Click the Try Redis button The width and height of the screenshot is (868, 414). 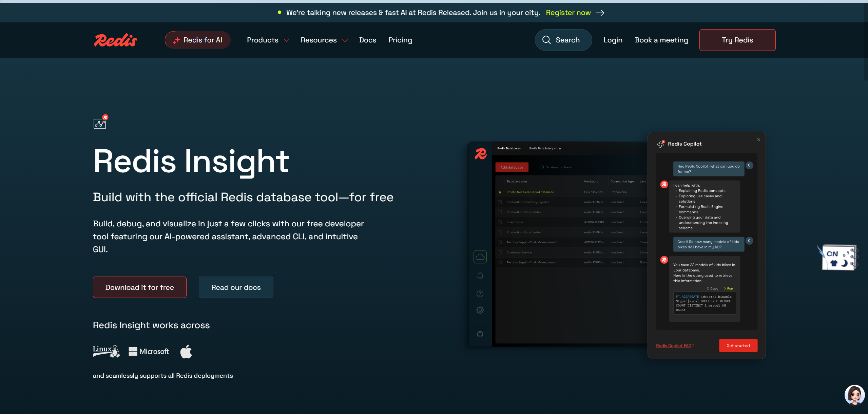pyautogui.click(x=737, y=40)
